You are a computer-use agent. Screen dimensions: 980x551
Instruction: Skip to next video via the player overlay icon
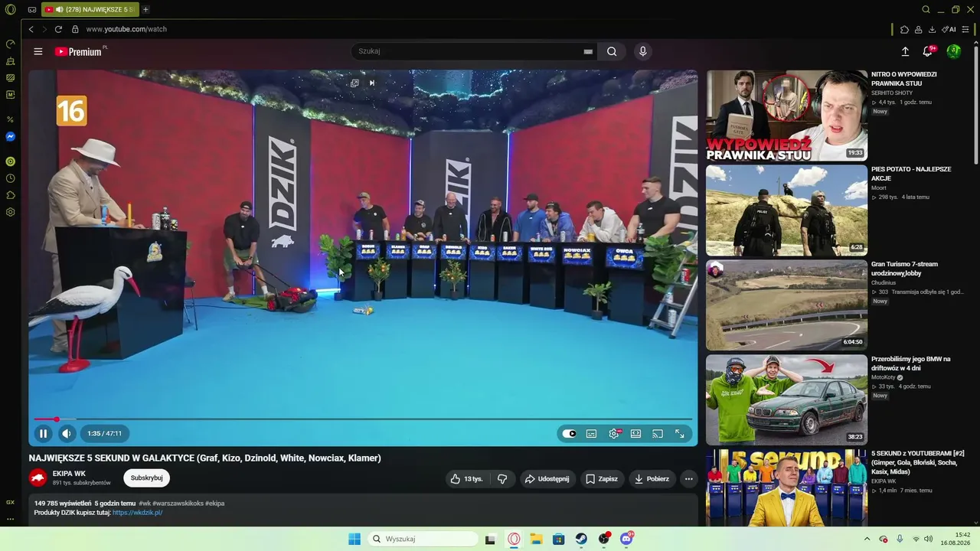click(372, 83)
